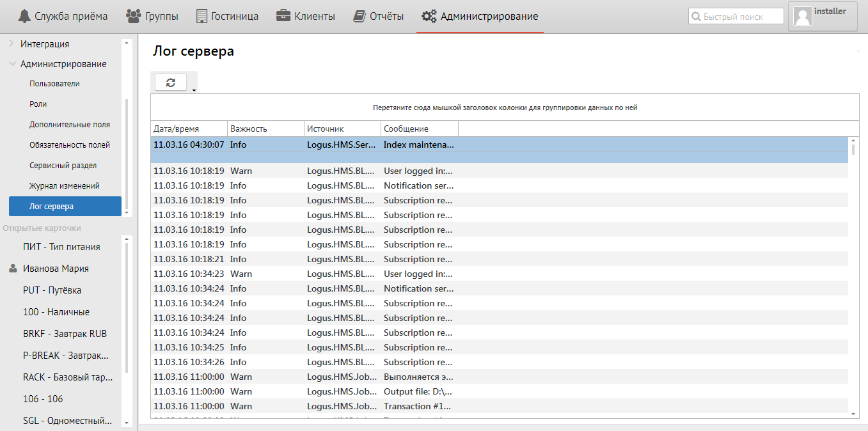Viewport: 868px width, 431px height.
Task: Open Пользователи in the sidebar
Action: (54, 84)
